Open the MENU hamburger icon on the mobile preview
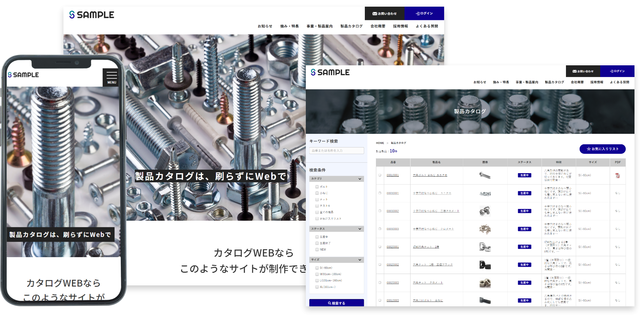 (112, 77)
